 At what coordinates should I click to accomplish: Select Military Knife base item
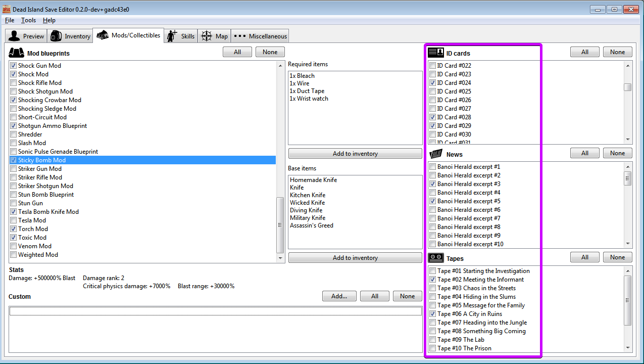point(308,218)
